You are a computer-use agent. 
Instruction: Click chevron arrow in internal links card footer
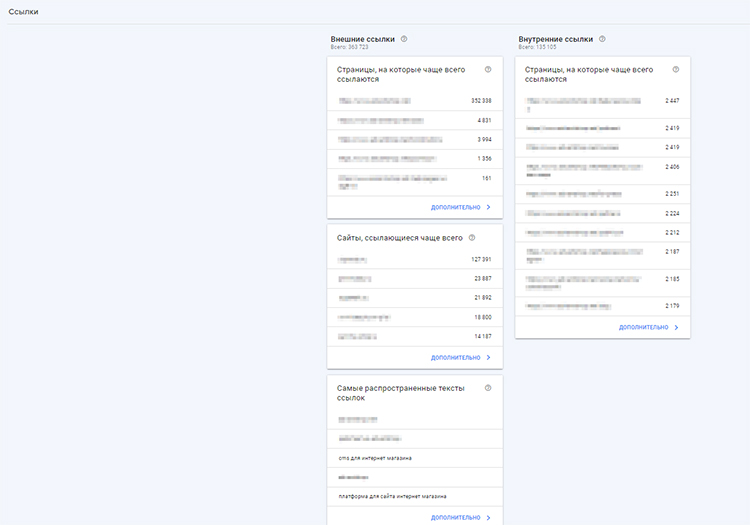677,327
